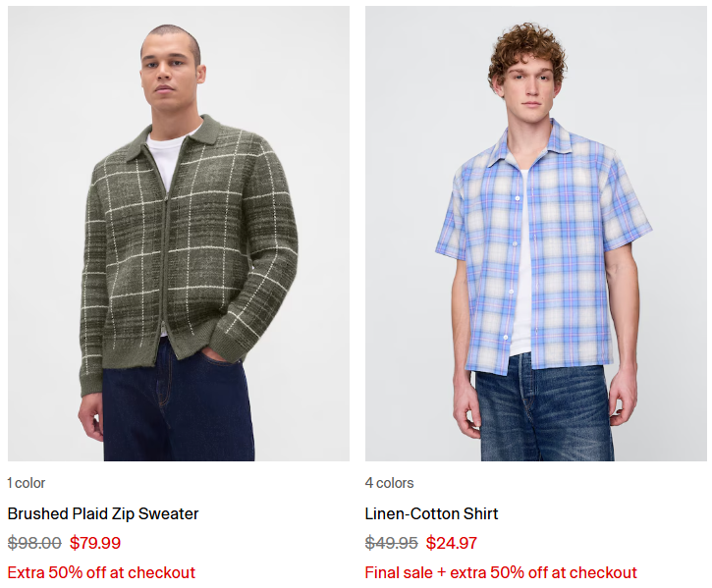This screenshot has width=712, height=588.
Task: Click the short-haired model's face
Action: [170, 73]
